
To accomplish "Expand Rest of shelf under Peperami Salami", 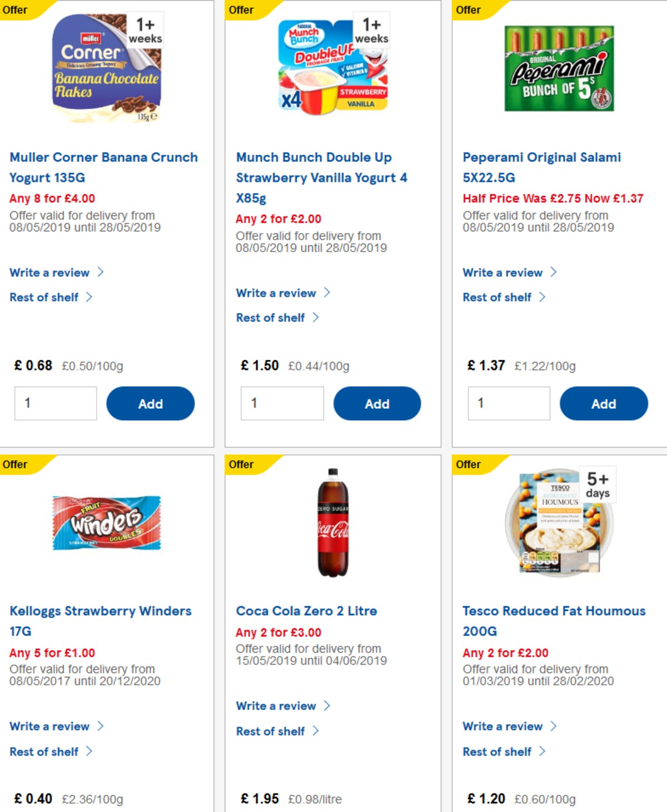I will pyautogui.click(x=496, y=297).
